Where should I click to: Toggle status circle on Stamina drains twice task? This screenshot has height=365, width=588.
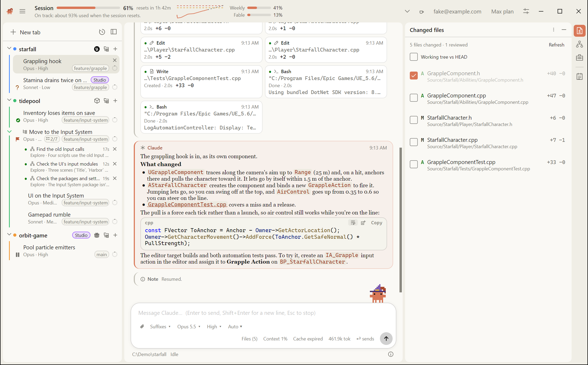click(115, 87)
